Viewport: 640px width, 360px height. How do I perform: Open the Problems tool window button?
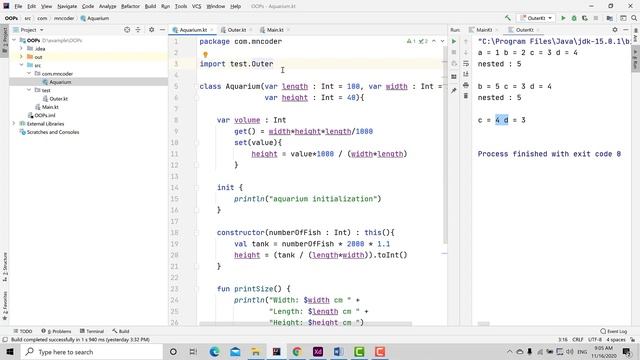pyautogui.click(x=56, y=331)
